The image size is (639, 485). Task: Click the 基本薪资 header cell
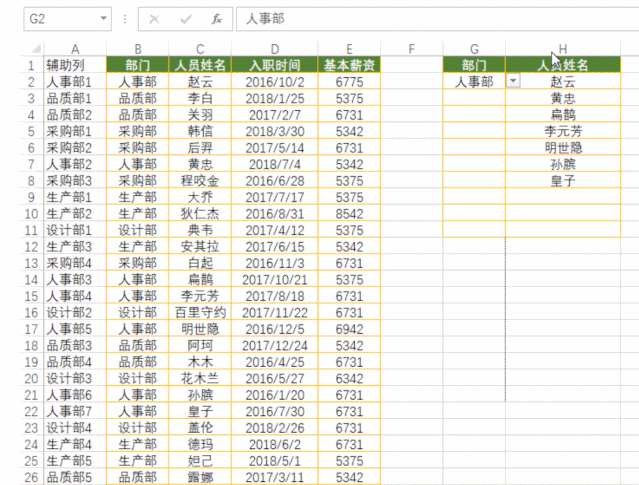(349, 65)
